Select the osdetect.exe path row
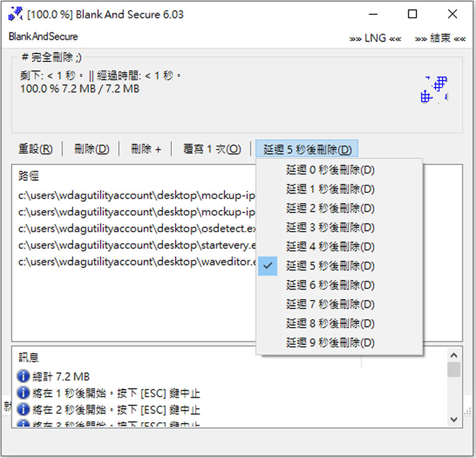 (137, 229)
